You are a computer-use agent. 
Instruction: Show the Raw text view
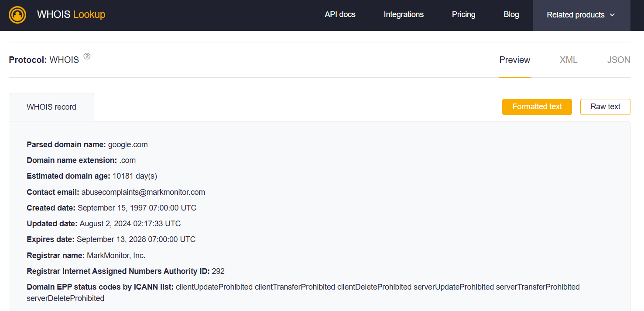(605, 107)
